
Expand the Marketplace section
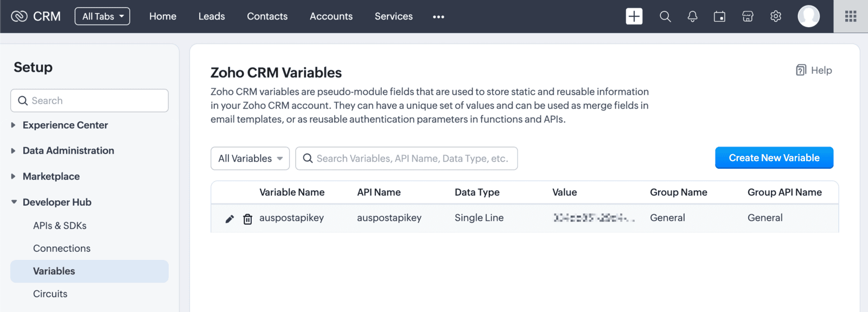[x=13, y=176]
